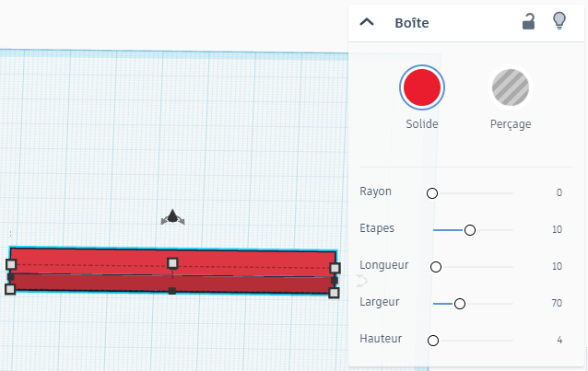
Task: Click the white top-center height handle on box
Action: pyautogui.click(x=172, y=263)
